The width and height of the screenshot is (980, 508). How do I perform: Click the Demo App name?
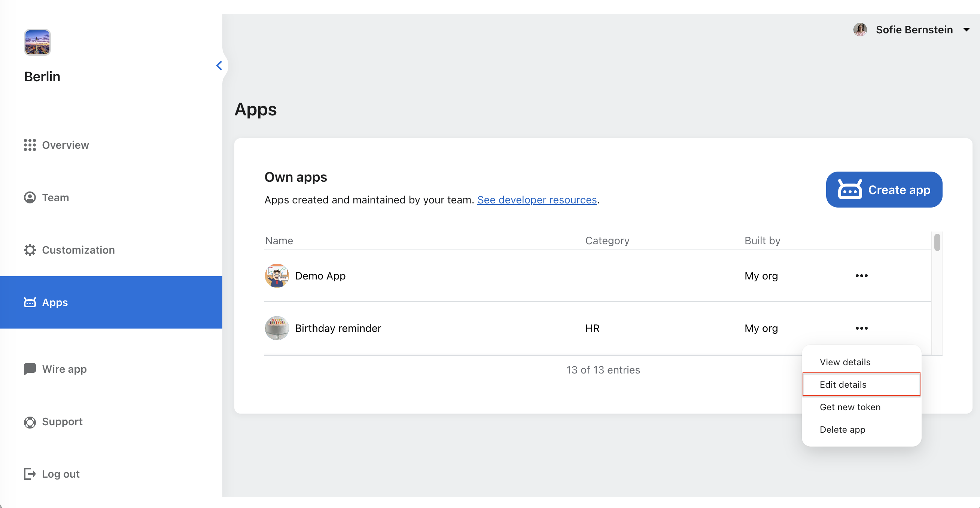pyautogui.click(x=320, y=276)
